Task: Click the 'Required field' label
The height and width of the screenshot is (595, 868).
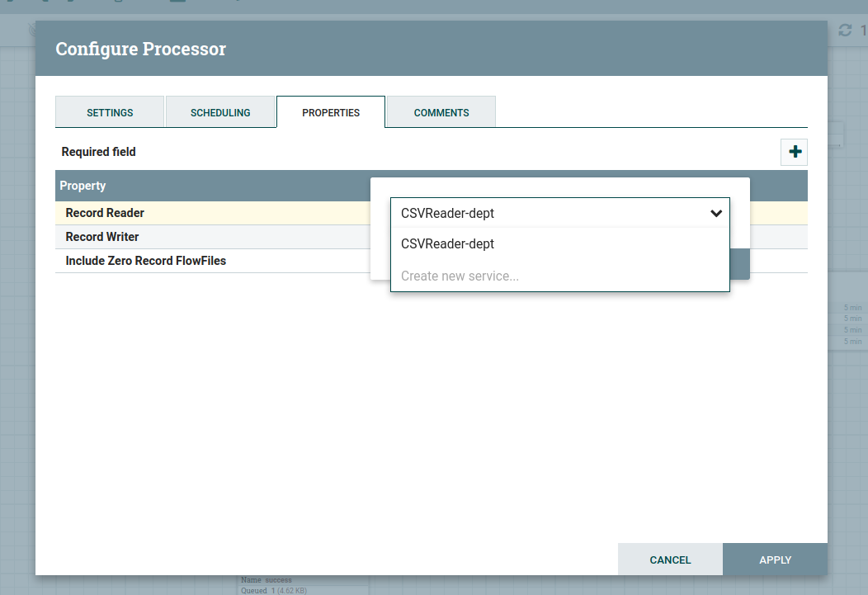Action: [x=98, y=152]
